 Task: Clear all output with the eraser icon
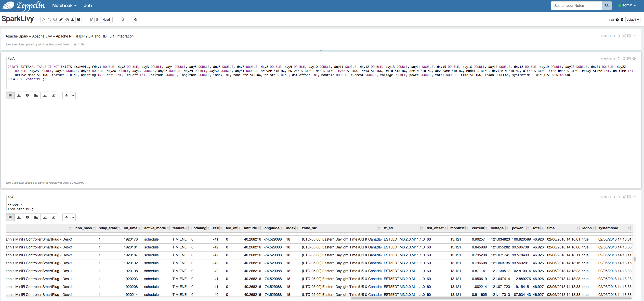(x=61, y=20)
